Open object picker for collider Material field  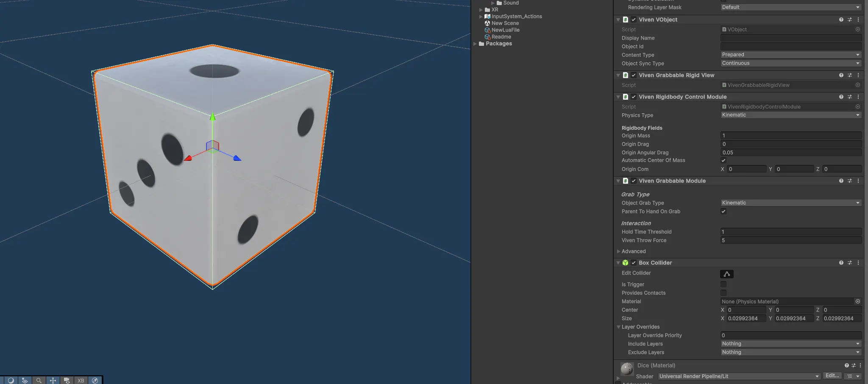pos(858,301)
